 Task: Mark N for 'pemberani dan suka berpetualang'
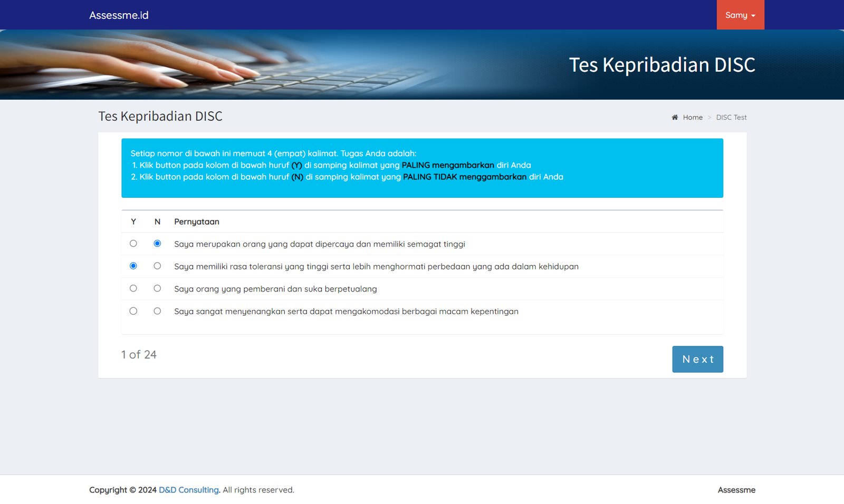(157, 288)
